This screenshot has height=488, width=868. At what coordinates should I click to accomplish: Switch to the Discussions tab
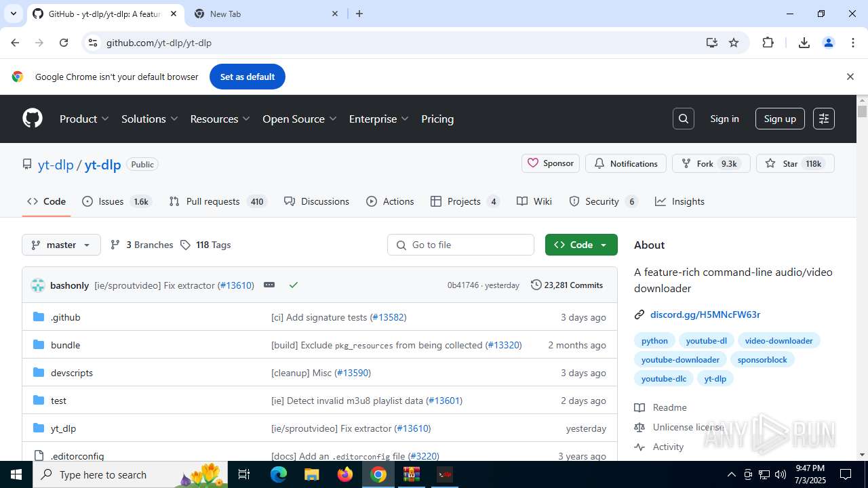(317, 201)
